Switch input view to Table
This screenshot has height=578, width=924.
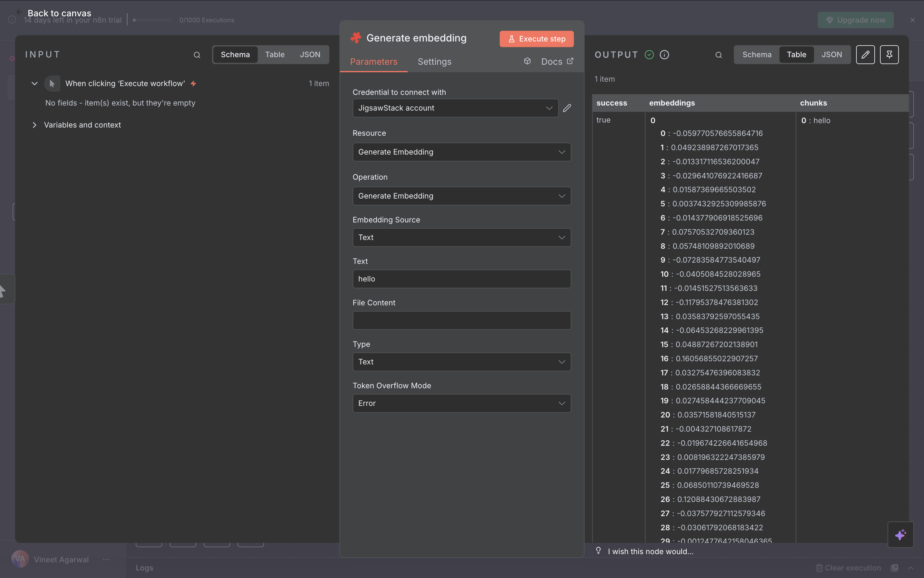[x=275, y=55]
